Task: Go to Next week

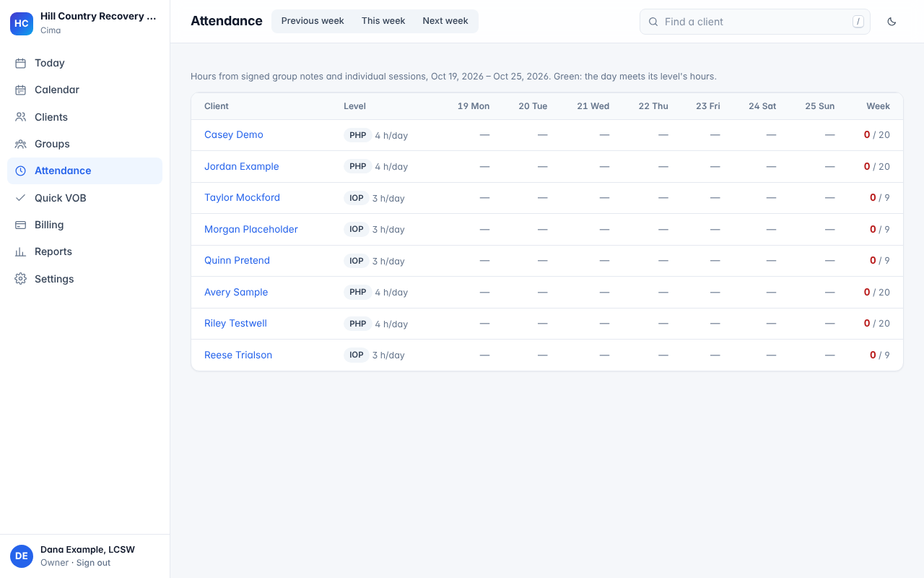Action: (445, 21)
